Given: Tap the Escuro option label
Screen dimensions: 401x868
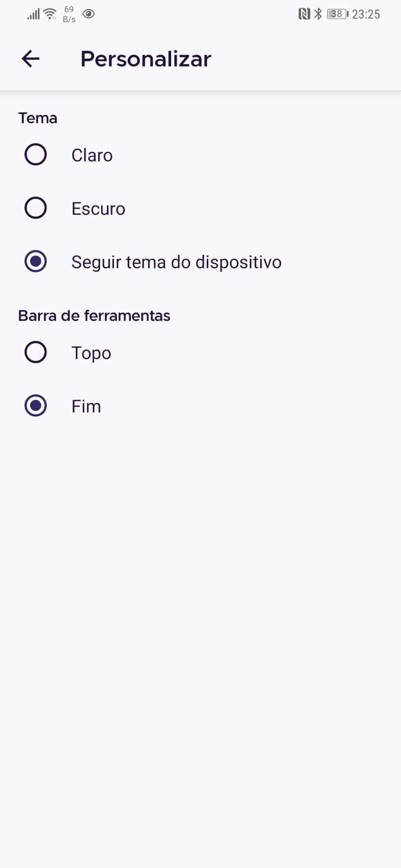Looking at the screenshot, I should 98,209.
